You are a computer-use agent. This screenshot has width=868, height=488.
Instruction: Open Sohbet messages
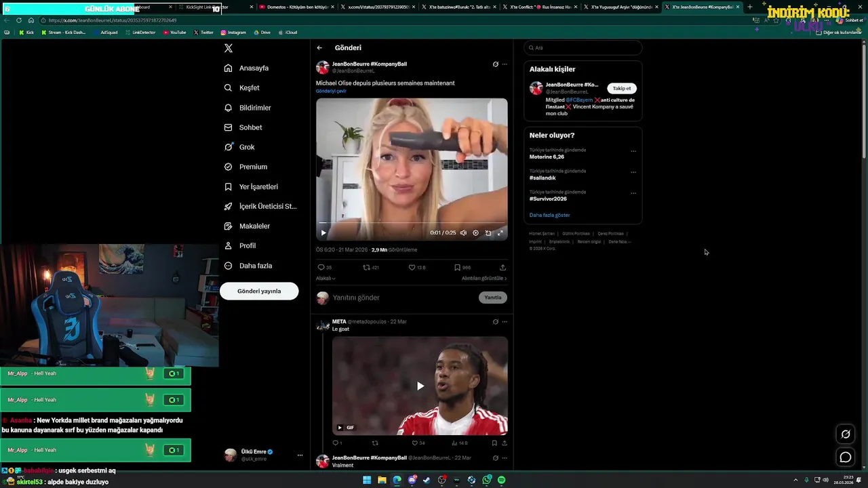(243, 127)
